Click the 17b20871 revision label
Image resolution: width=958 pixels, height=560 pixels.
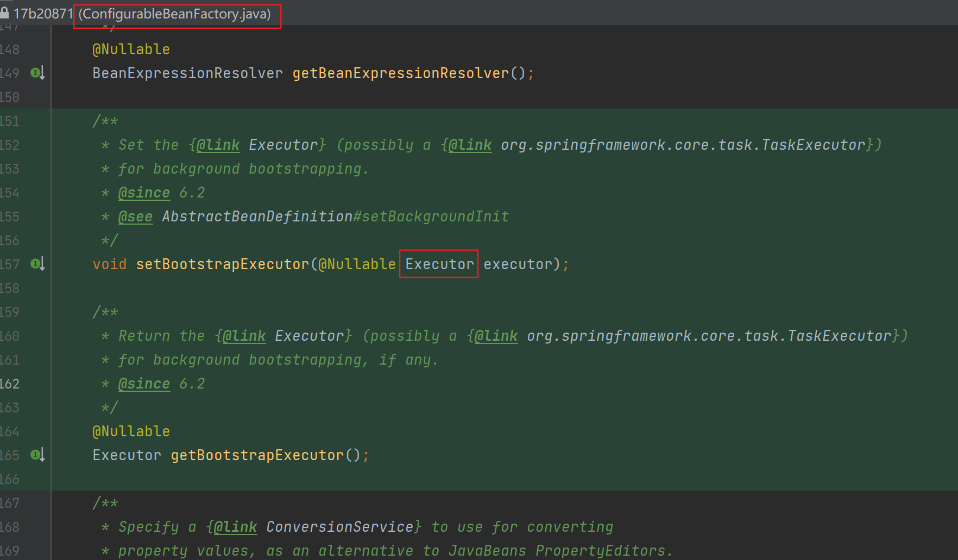(x=43, y=14)
